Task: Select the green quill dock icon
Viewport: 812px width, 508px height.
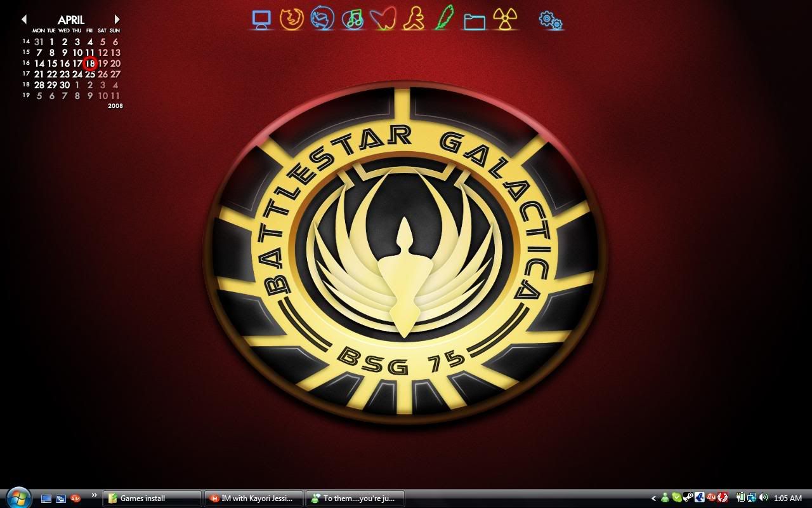Action: click(x=444, y=19)
